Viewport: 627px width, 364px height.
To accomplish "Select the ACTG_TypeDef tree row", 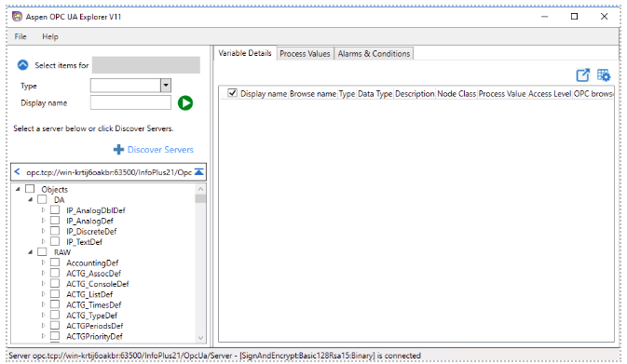I will click(x=91, y=316).
